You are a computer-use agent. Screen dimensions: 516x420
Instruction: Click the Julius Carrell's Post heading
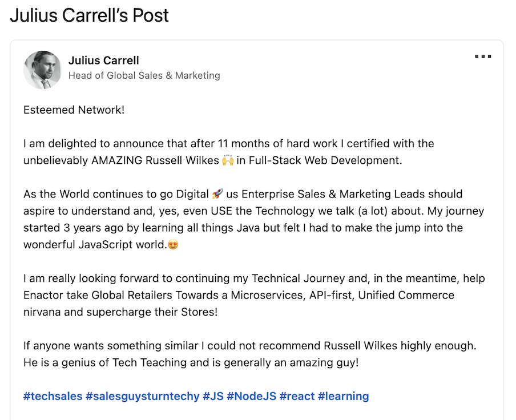[x=89, y=15]
